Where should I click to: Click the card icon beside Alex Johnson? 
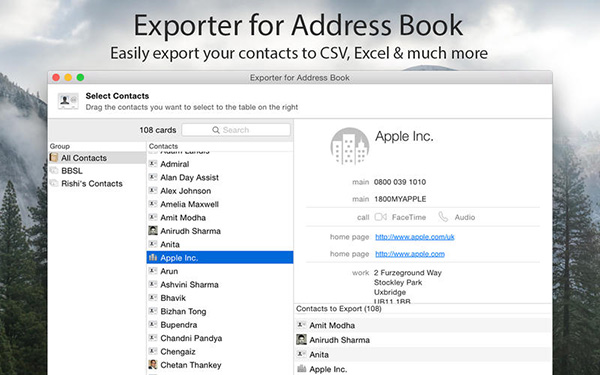point(153,190)
